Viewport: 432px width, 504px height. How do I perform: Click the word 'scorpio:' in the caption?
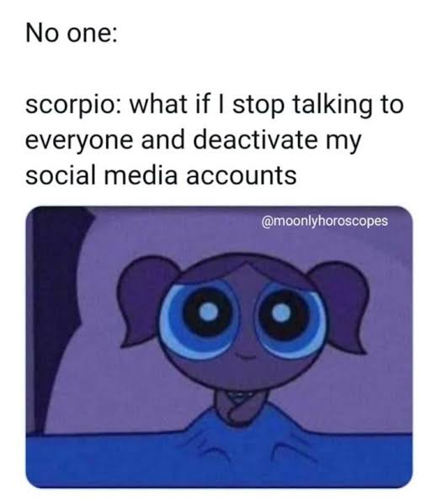point(74,105)
